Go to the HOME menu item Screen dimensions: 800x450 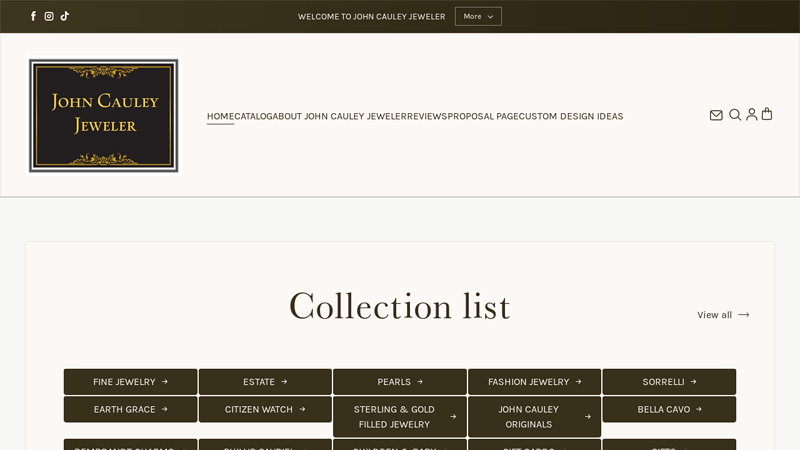coord(220,116)
